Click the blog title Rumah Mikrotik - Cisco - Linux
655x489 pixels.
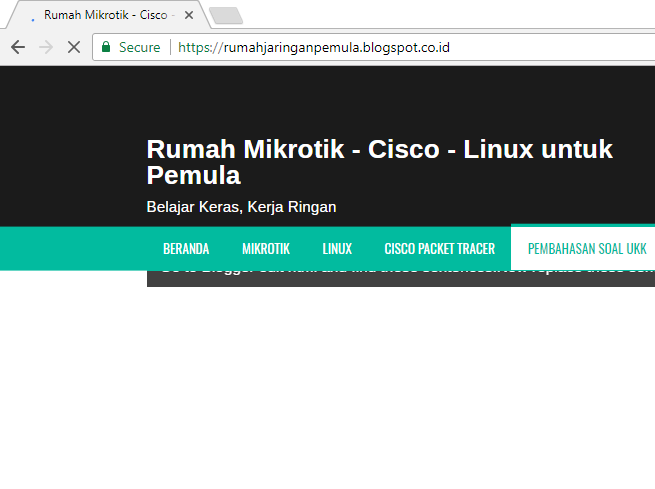pos(379,162)
